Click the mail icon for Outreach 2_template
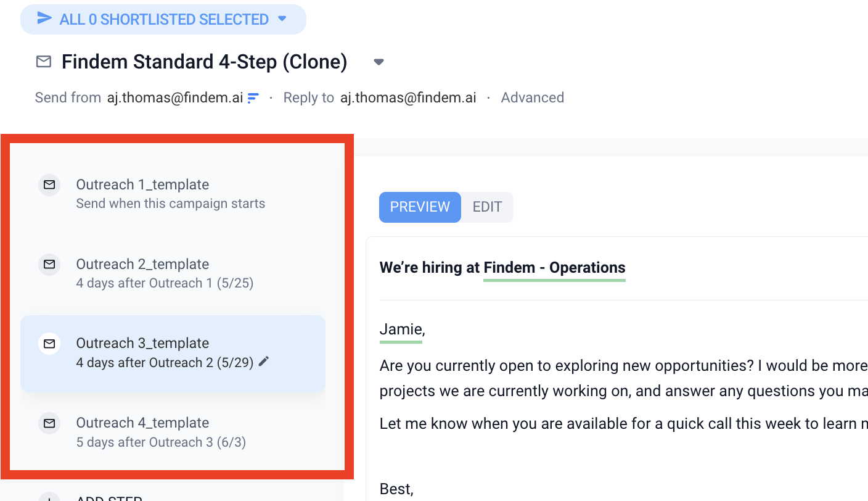Image resolution: width=868 pixels, height=501 pixels. 49,264
